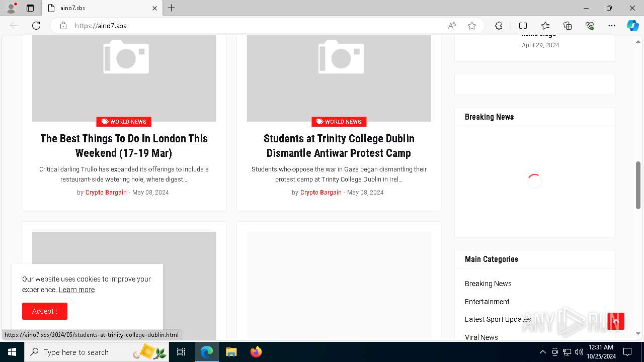Select May 08, 2024 date under London article
This screenshot has width=644, height=362.
(x=150, y=193)
